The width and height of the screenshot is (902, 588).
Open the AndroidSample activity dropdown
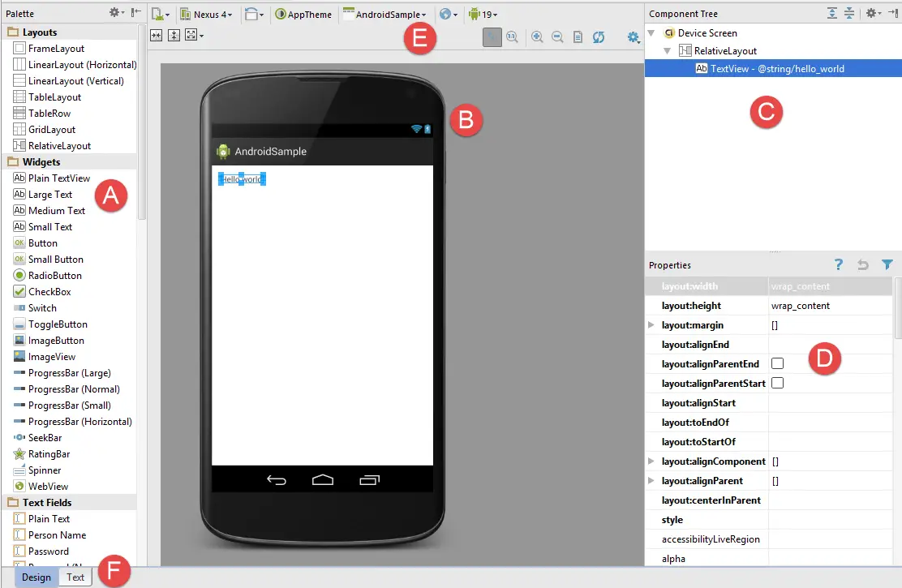[385, 14]
